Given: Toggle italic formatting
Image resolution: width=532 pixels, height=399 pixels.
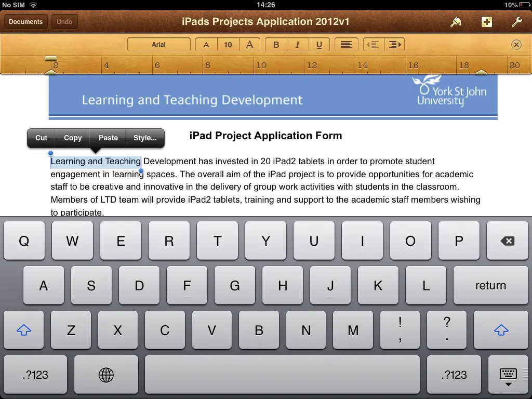Looking at the screenshot, I should click(x=298, y=45).
